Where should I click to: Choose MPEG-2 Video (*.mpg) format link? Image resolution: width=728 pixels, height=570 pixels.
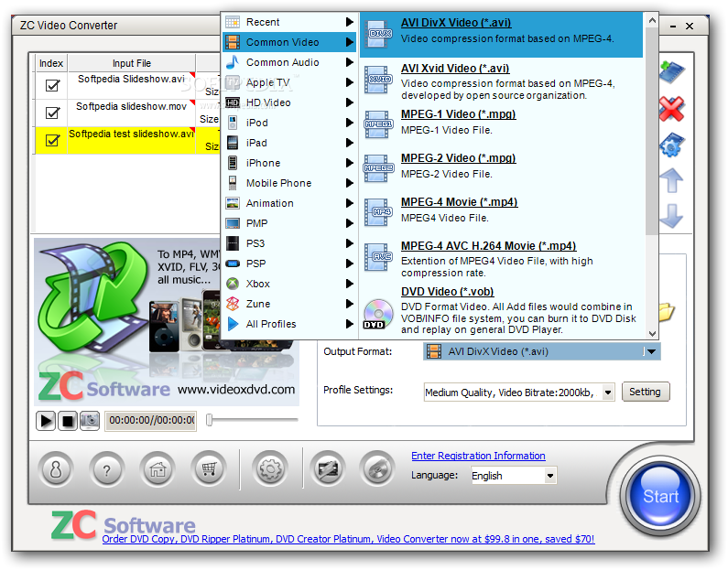(458, 158)
